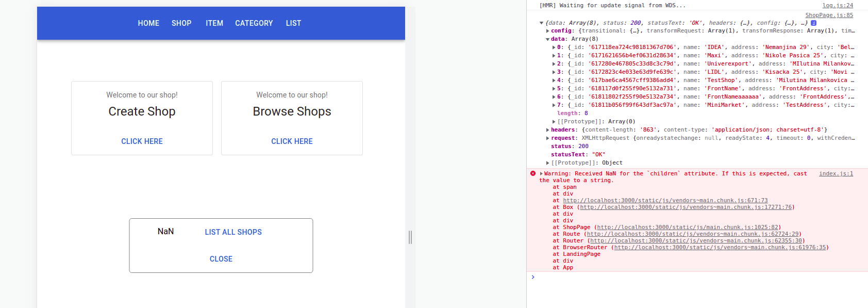Select CATEGORY in the navbar
The height and width of the screenshot is (308, 868).
[x=254, y=23]
